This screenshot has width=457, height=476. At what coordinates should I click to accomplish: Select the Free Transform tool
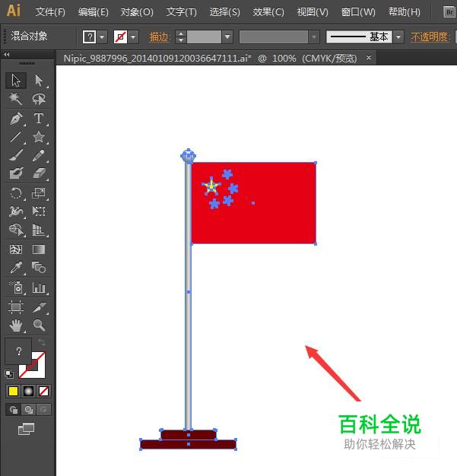click(x=39, y=211)
